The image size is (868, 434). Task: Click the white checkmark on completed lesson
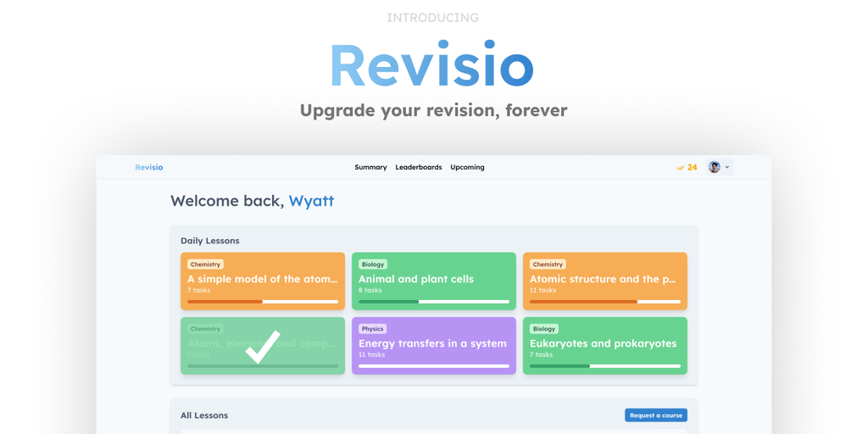pos(263,347)
